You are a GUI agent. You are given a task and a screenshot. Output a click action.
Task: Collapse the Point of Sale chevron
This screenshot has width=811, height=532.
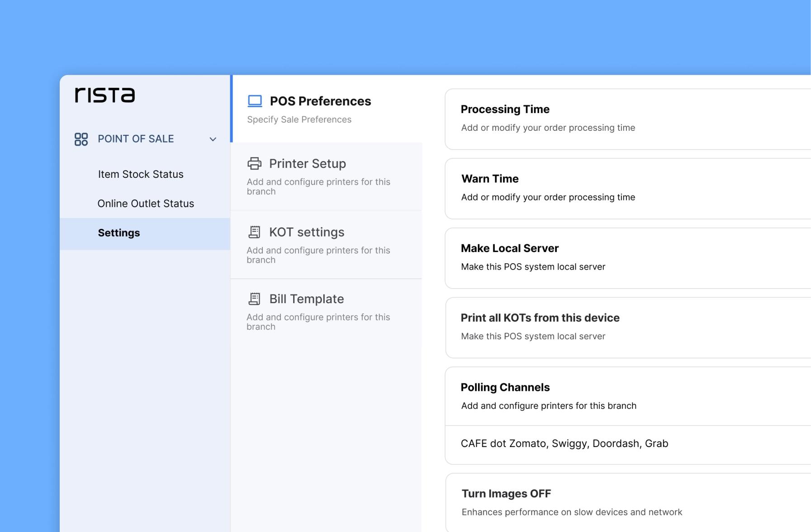coord(213,139)
